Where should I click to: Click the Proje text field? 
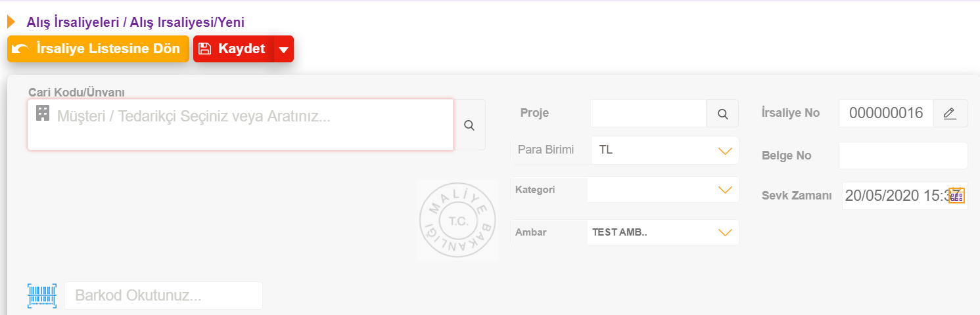coord(648,114)
